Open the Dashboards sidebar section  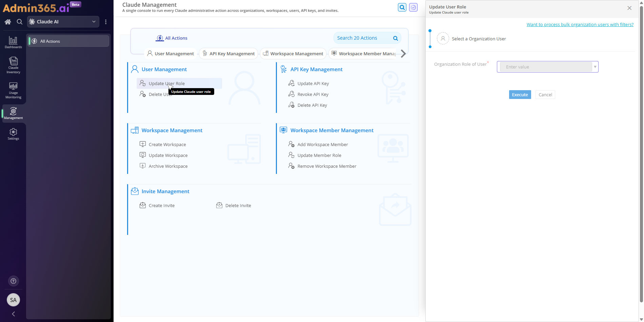coord(13,42)
